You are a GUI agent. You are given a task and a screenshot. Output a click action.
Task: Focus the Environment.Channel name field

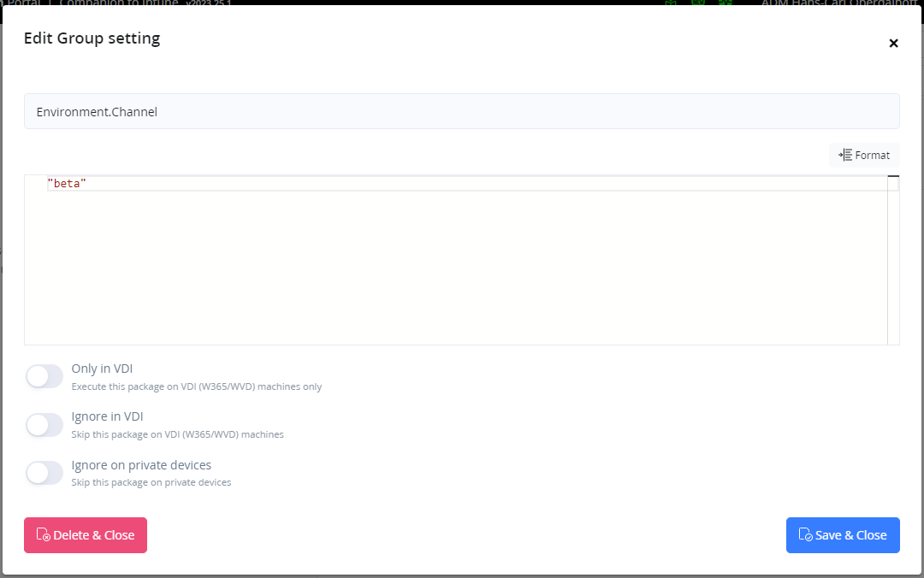pyautogui.click(x=461, y=111)
